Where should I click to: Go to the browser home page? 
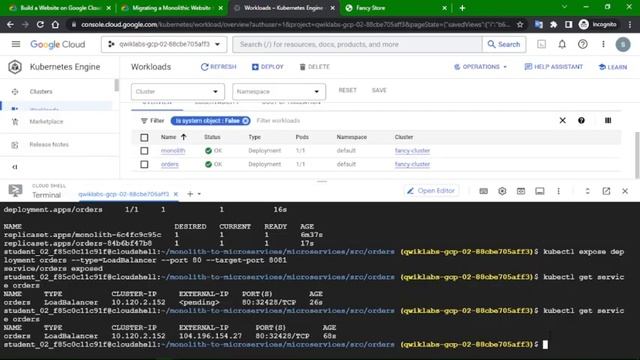[x=55, y=24]
